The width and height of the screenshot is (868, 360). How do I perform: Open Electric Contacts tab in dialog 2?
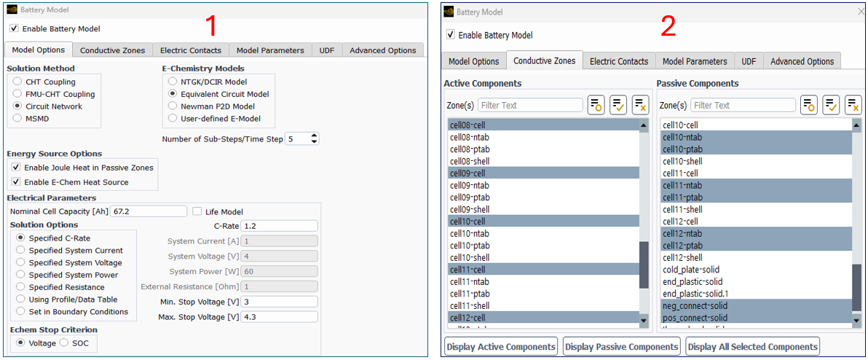pyautogui.click(x=618, y=61)
